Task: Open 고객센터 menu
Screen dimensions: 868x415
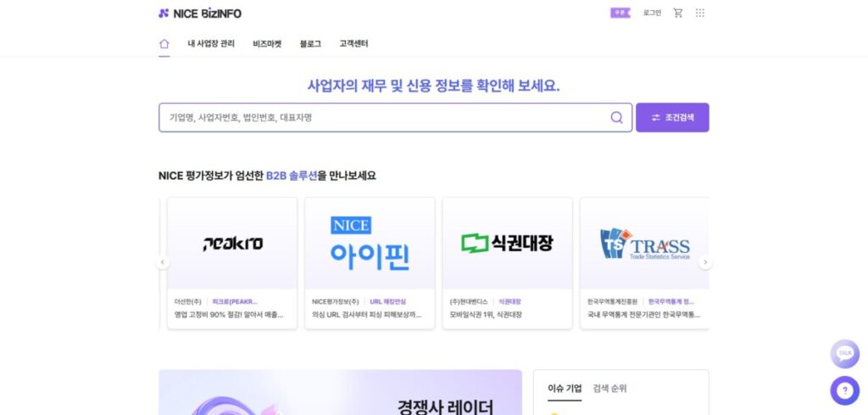Action: click(x=353, y=44)
